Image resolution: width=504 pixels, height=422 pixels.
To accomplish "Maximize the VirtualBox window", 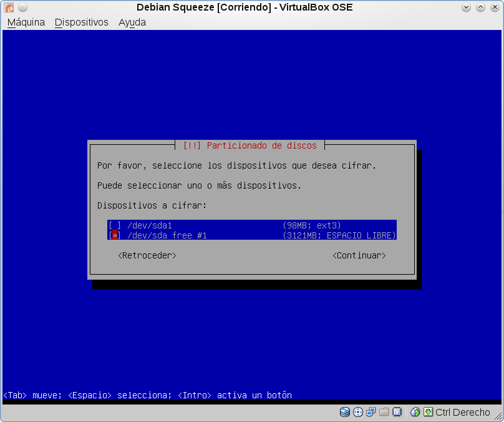I will click(x=480, y=7).
